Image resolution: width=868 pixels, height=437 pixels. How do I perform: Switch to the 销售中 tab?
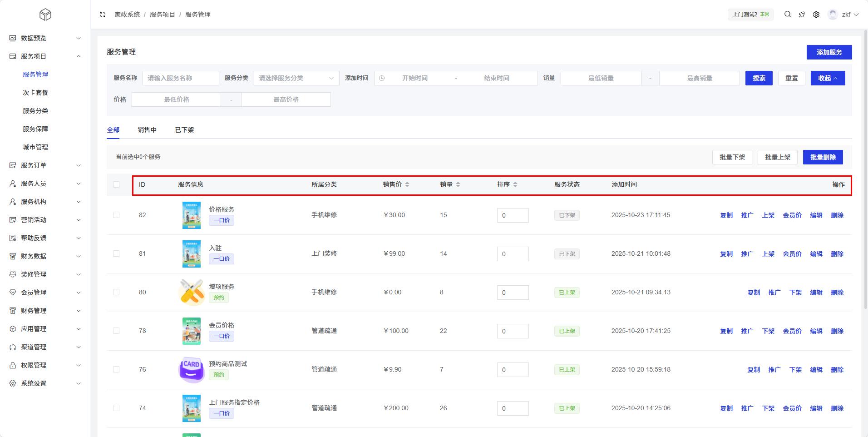tap(147, 130)
